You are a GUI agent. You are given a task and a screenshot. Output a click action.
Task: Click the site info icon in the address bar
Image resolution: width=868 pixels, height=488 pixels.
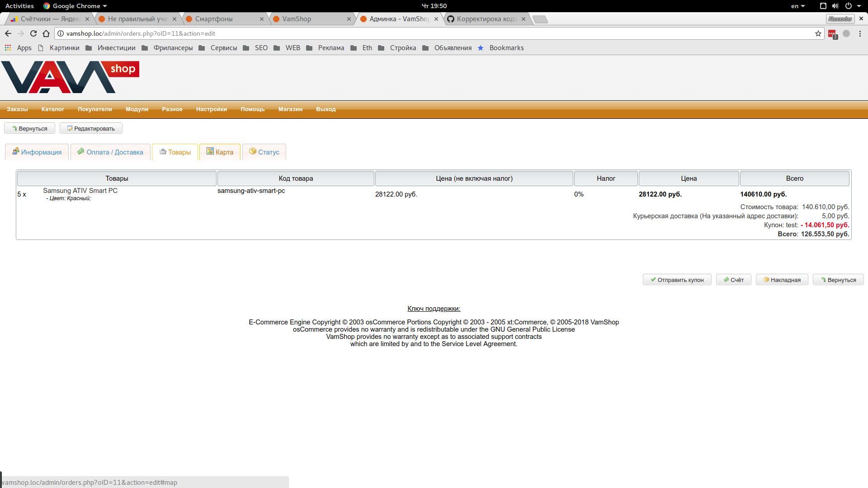61,33
